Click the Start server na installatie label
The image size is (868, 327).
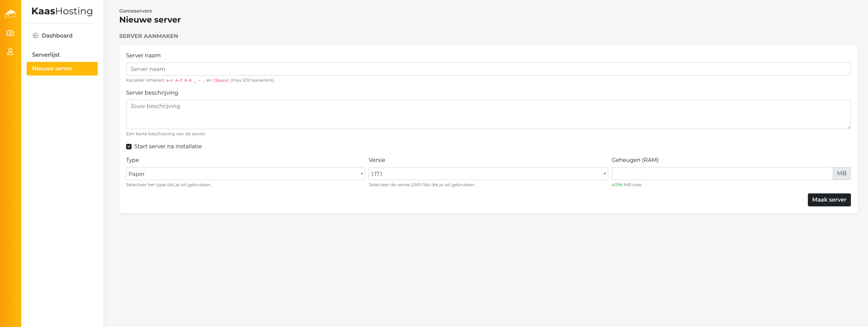coord(168,147)
